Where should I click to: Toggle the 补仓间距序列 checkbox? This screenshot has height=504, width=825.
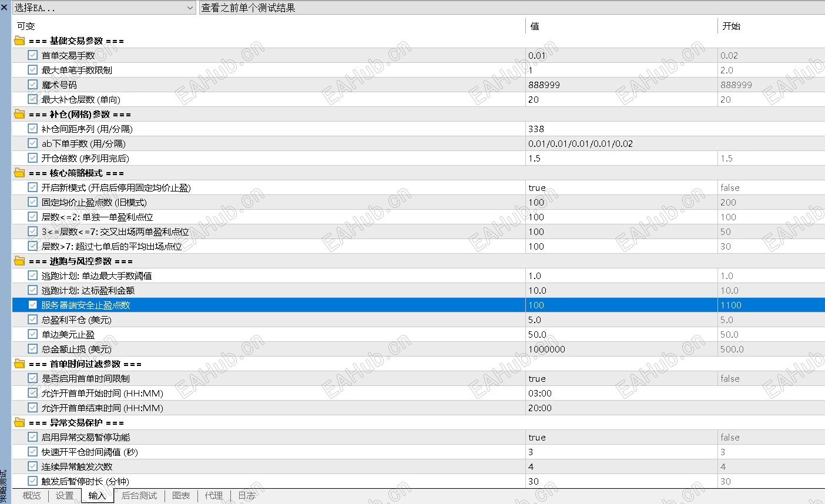[33, 129]
